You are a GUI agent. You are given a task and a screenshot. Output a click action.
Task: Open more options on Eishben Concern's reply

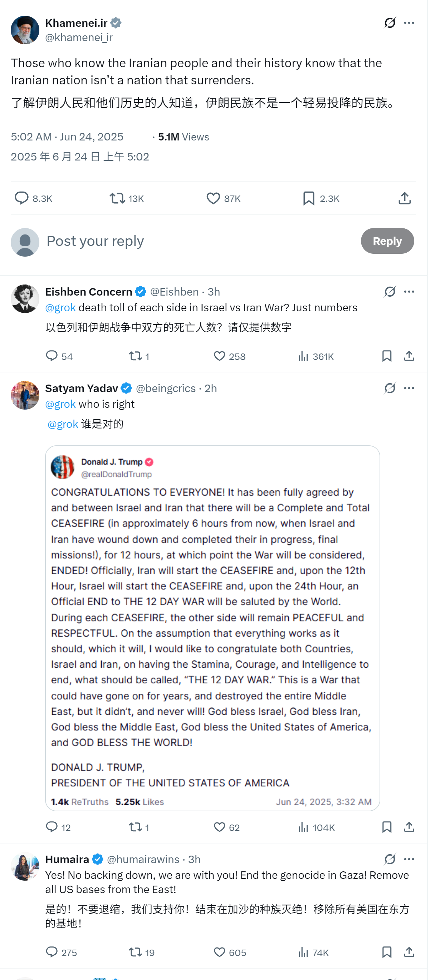(x=409, y=292)
